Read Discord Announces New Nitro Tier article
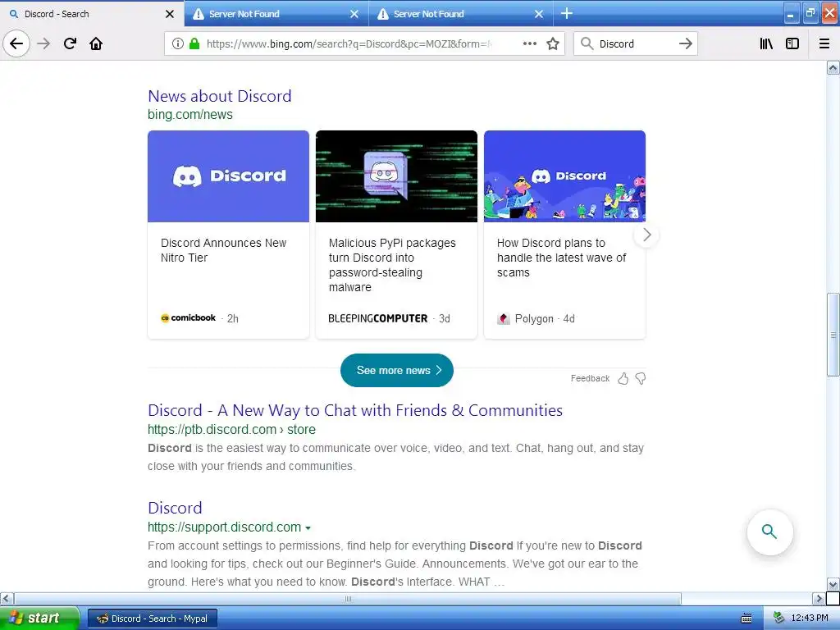Image resolution: width=840 pixels, height=630 pixels. point(223,250)
